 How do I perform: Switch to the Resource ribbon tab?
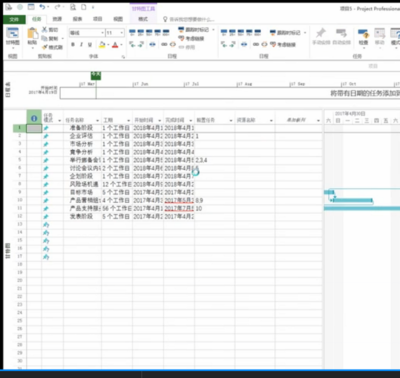click(x=57, y=19)
